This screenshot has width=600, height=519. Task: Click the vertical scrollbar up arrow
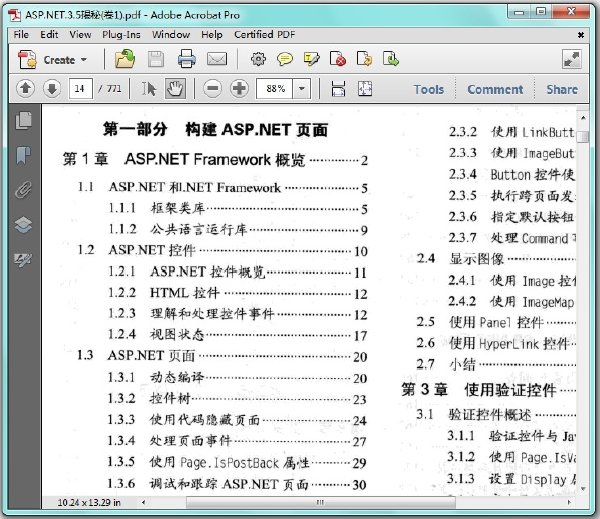coord(583,118)
